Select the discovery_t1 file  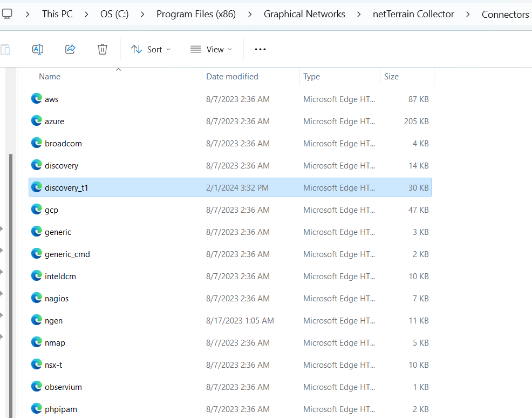tap(66, 187)
